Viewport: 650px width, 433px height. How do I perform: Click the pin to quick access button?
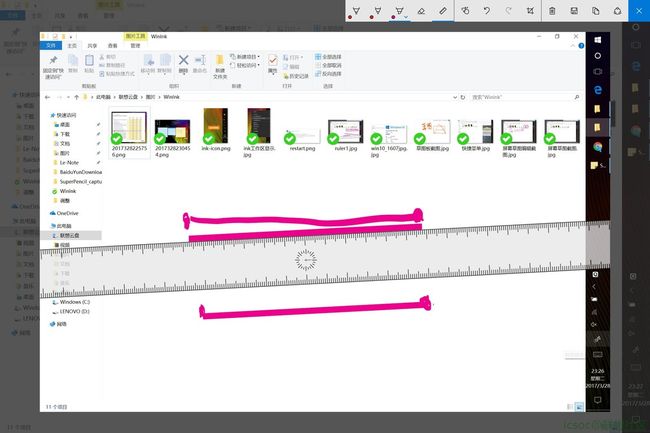point(53,66)
